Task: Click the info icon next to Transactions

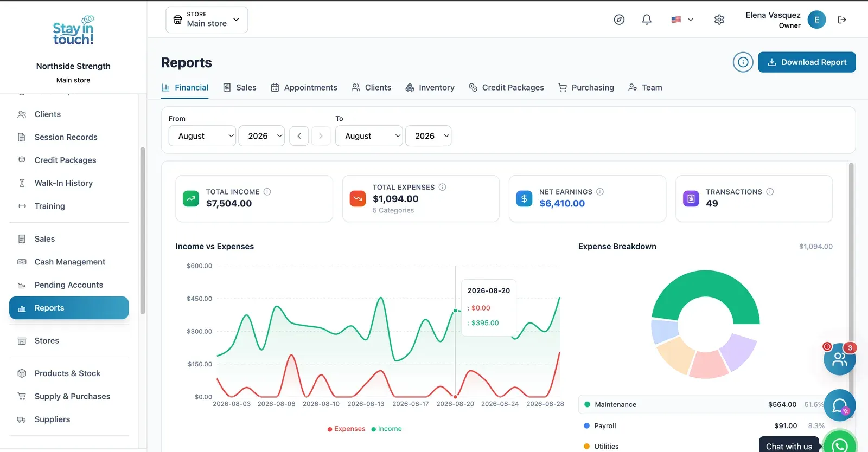Action: point(770,192)
